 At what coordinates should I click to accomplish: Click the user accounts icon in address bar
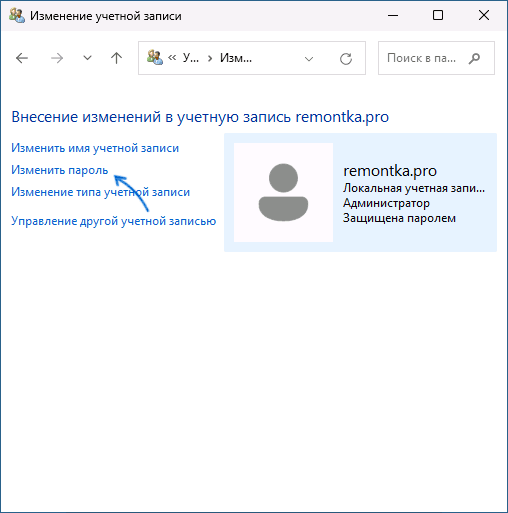tap(155, 58)
